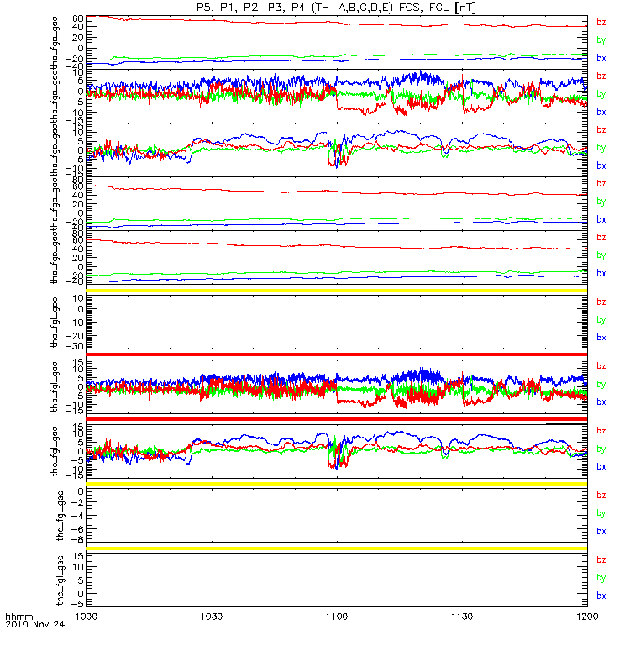Click the red bz legend of the topmost panel
Screen dimensions: 630x672
click(x=601, y=23)
